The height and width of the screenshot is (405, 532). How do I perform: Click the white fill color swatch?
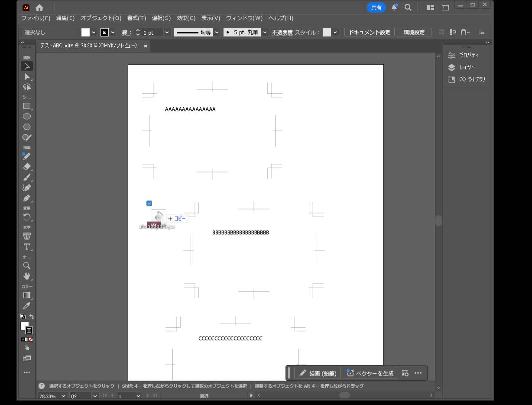(85, 33)
